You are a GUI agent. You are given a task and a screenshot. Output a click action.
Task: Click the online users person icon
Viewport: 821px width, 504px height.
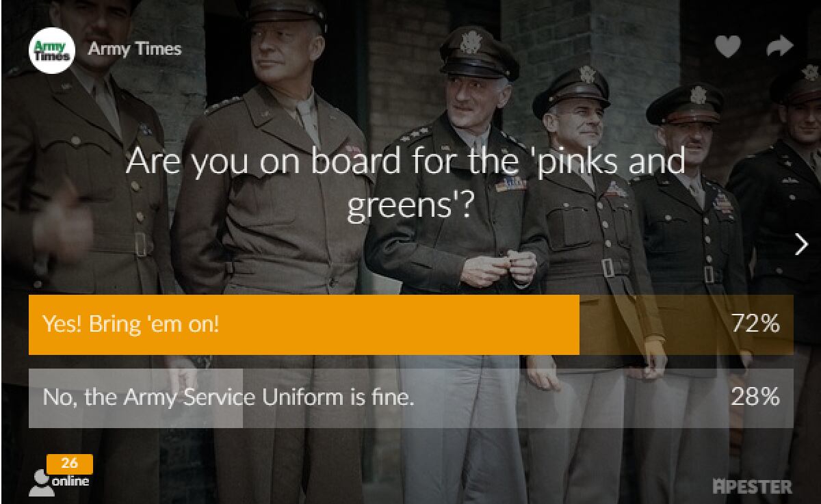click(40, 483)
